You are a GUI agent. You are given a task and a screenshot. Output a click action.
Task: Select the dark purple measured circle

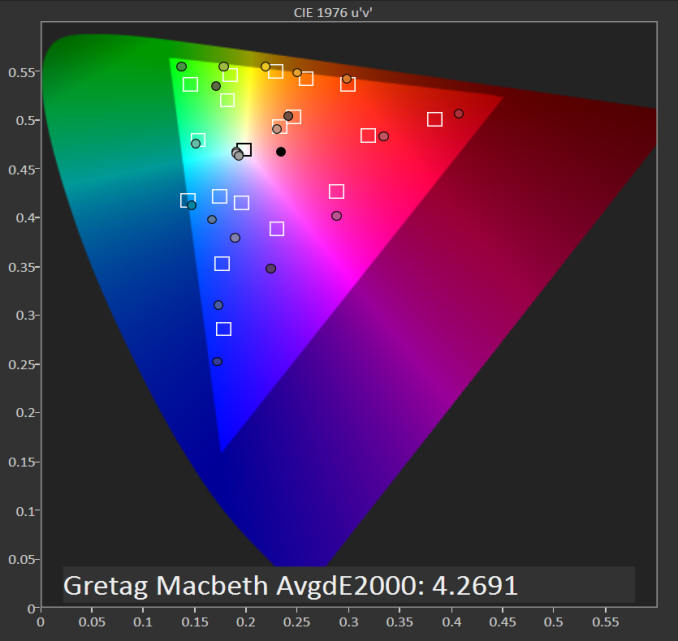(271, 269)
